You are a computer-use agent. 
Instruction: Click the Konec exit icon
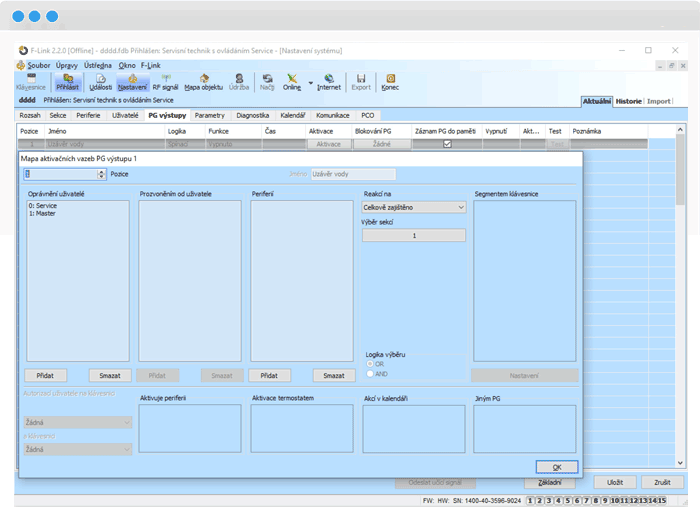(390, 81)
